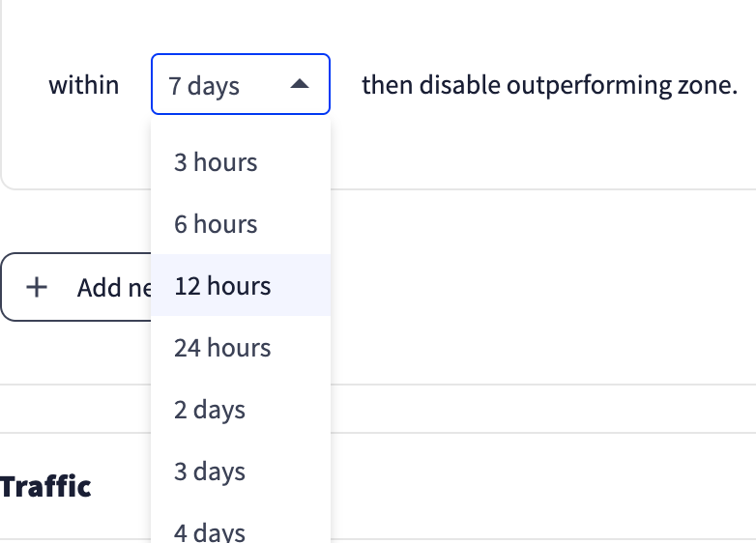
Task: Click the selected "7 days" value text
Action: (x=204, y=86)
